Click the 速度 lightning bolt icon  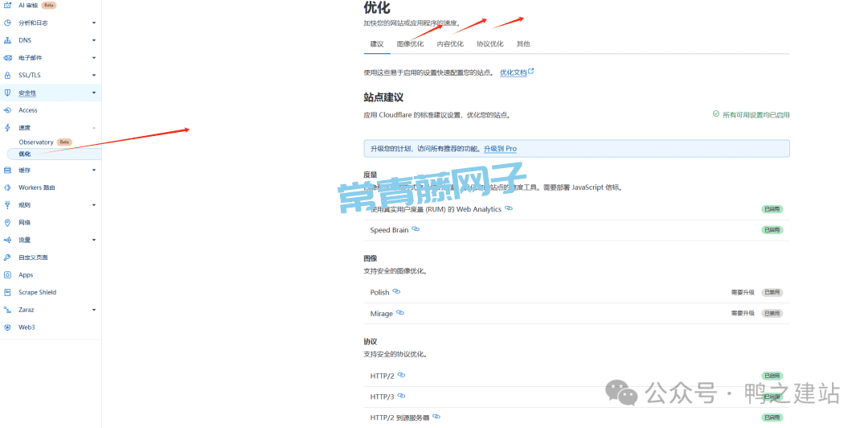click(x=7, y=127)
